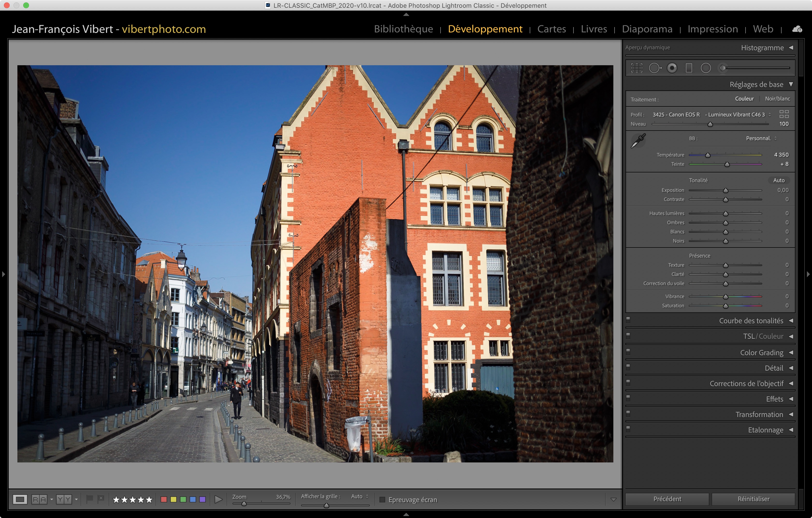Expand the Color Grading panel
The height and width of the screenshot is (518, 812).
(x=761, y=353)
